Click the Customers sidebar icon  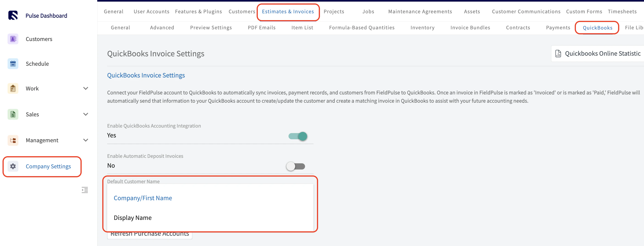(13, 39)
